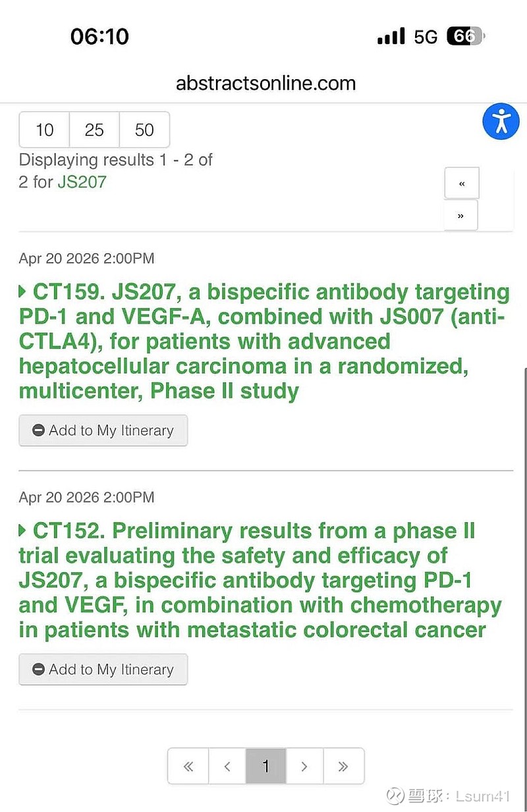Tap the battery indicator in status bar

(466, 36)
